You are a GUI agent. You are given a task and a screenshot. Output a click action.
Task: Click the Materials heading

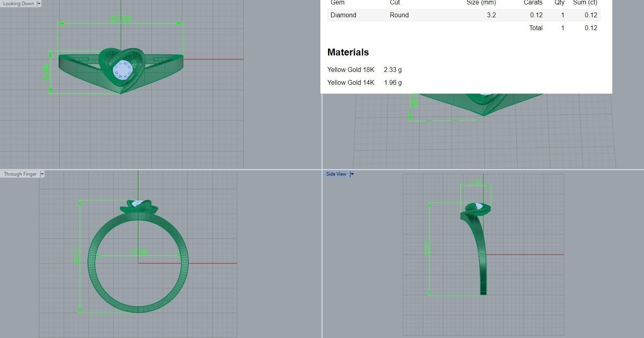pyautogui.click(x=348, y=52)
